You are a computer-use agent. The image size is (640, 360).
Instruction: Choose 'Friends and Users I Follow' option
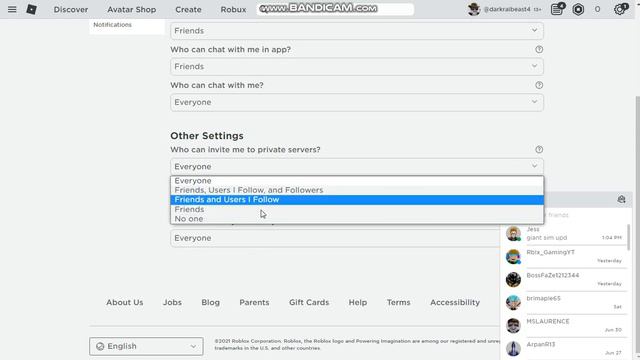pos(357,200)
